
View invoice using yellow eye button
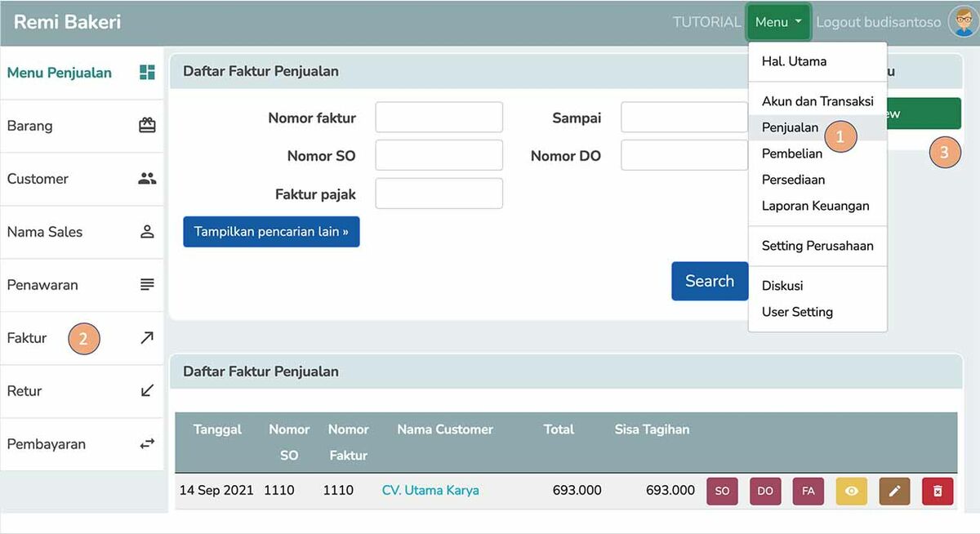[x=852, y=491]
